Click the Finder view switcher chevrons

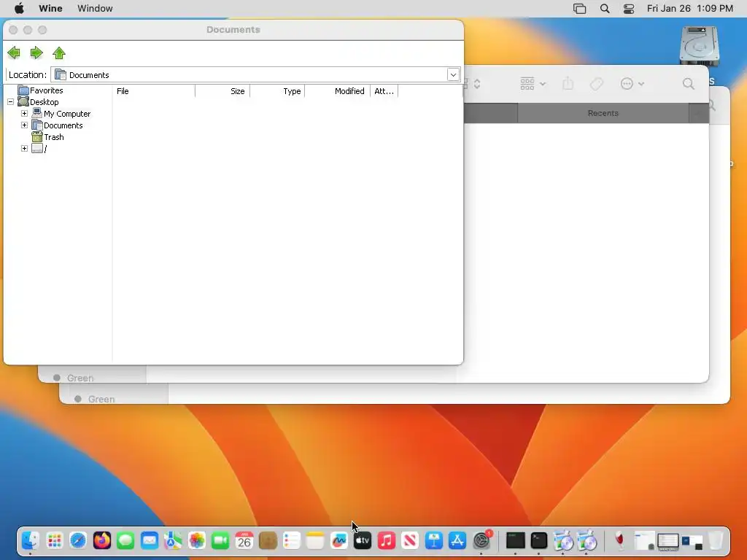pos(477,84)
